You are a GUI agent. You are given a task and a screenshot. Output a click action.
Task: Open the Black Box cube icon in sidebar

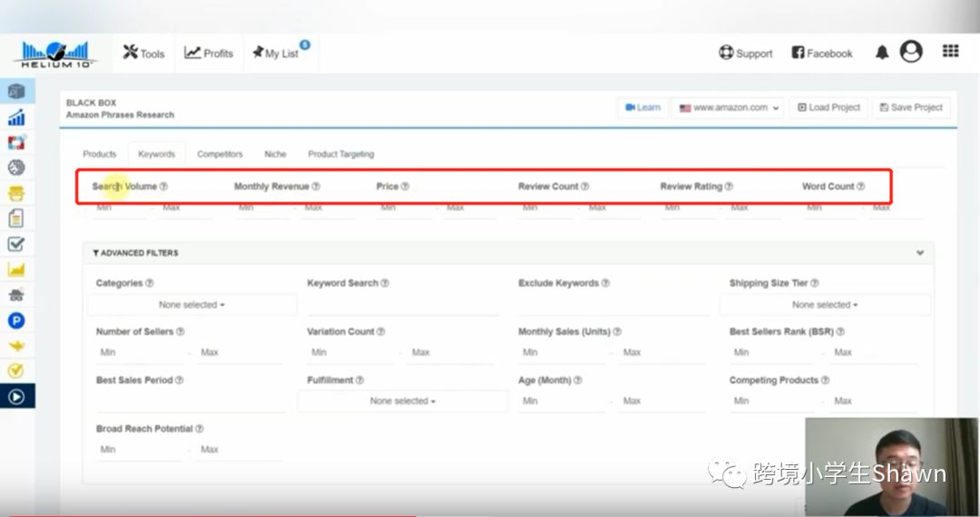tap(17, 92)
